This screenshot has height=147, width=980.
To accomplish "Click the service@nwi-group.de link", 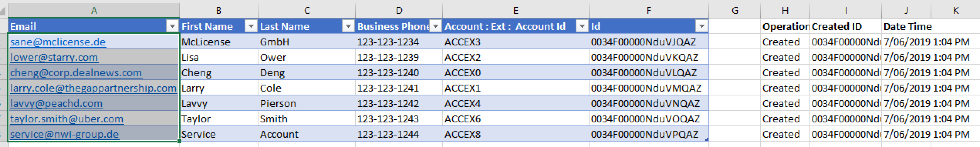I will 64,134.
